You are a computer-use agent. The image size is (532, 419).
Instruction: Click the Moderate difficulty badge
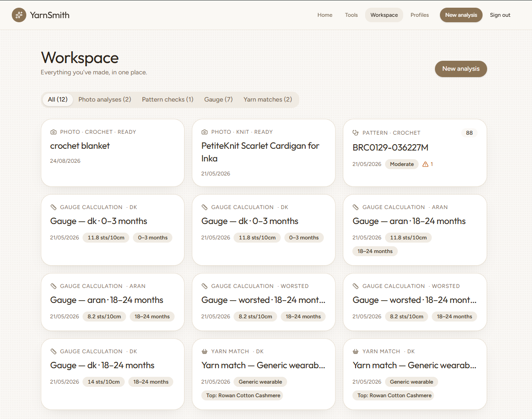point(402,164)
